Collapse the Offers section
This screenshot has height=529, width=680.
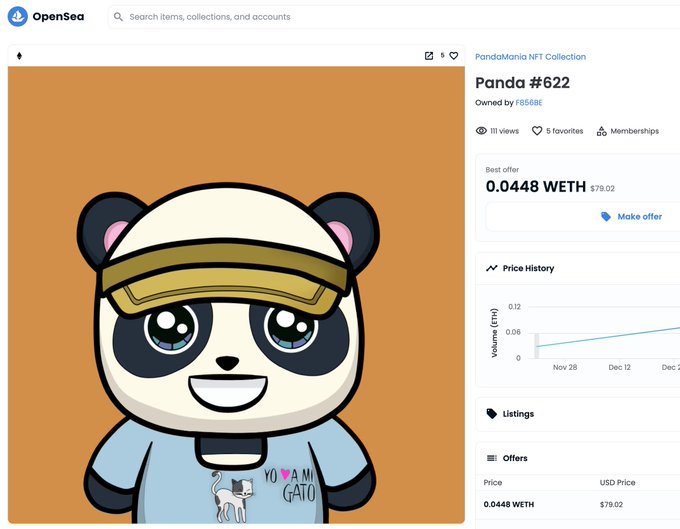[x=578, y=458]
